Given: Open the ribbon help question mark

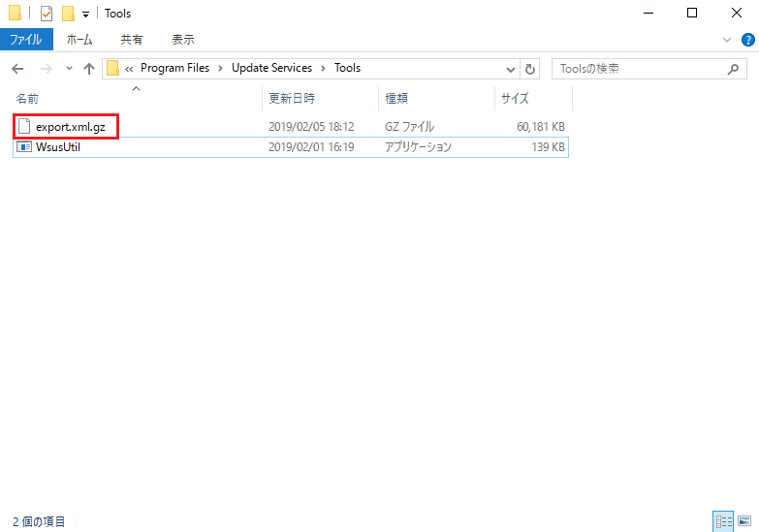Looking at the screenshot, I should click(x=746, y=40).
